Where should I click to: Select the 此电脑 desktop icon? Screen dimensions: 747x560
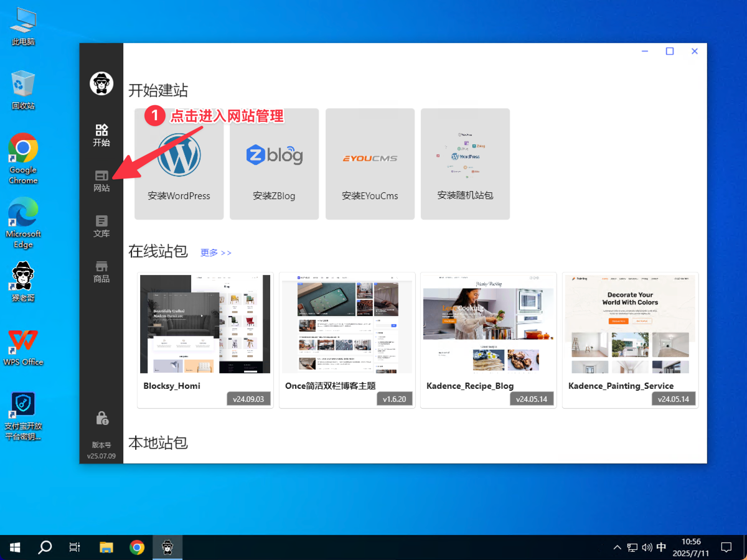coord(23,26)
